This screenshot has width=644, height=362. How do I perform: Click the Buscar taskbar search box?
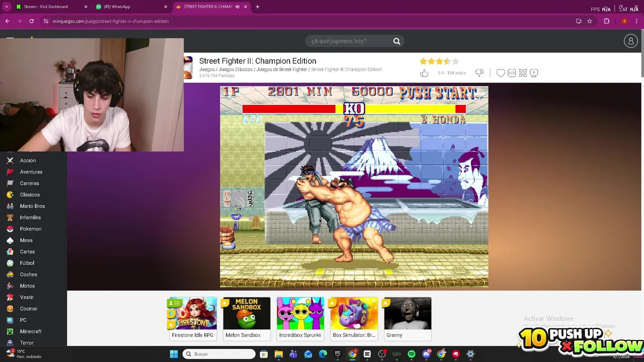pyautogui.click(x=219, y=354)
